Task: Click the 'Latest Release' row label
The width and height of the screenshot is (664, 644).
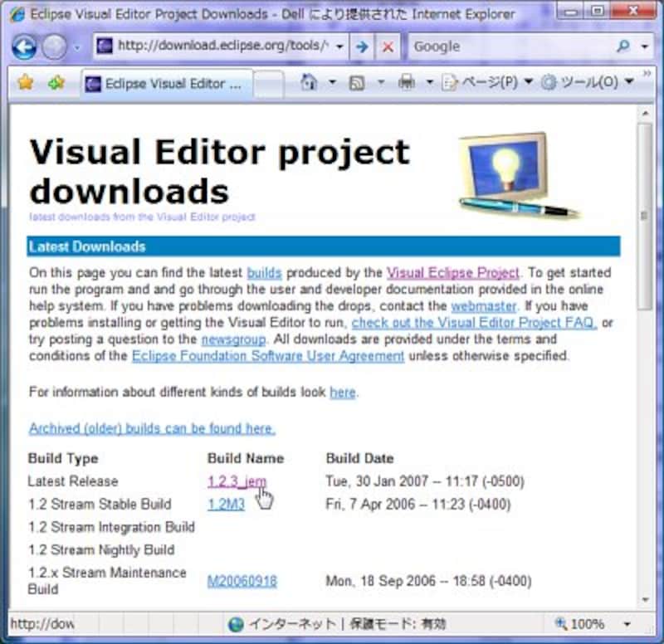Action: [73, 481]
